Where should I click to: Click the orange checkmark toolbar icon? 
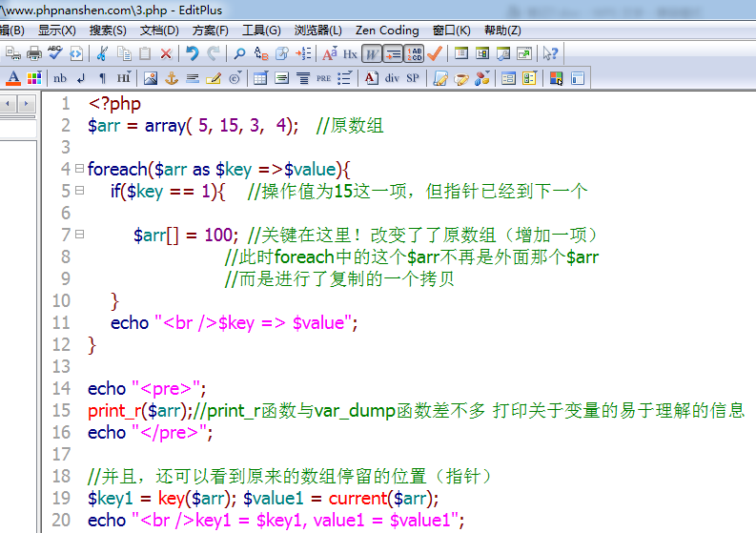pos(435,53)
